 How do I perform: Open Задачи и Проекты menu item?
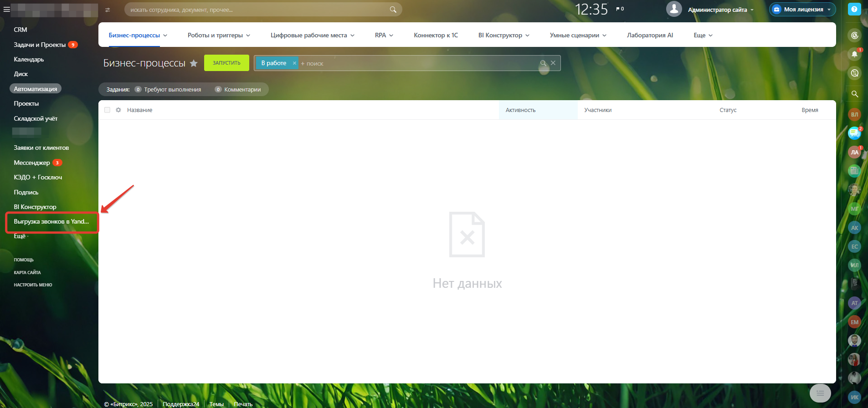coord(40,45)
